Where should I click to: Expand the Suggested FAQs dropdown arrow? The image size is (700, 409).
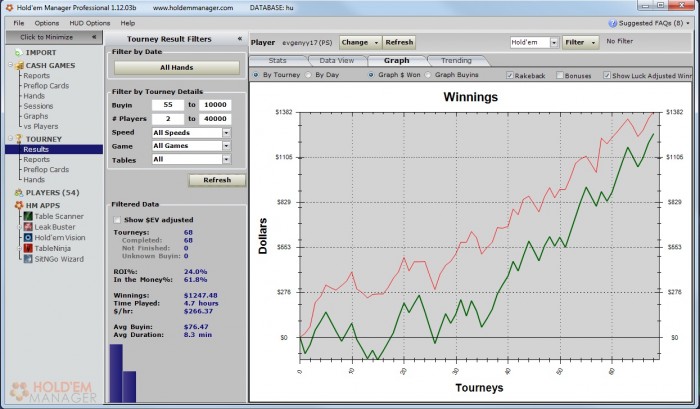tap(688, 23)
